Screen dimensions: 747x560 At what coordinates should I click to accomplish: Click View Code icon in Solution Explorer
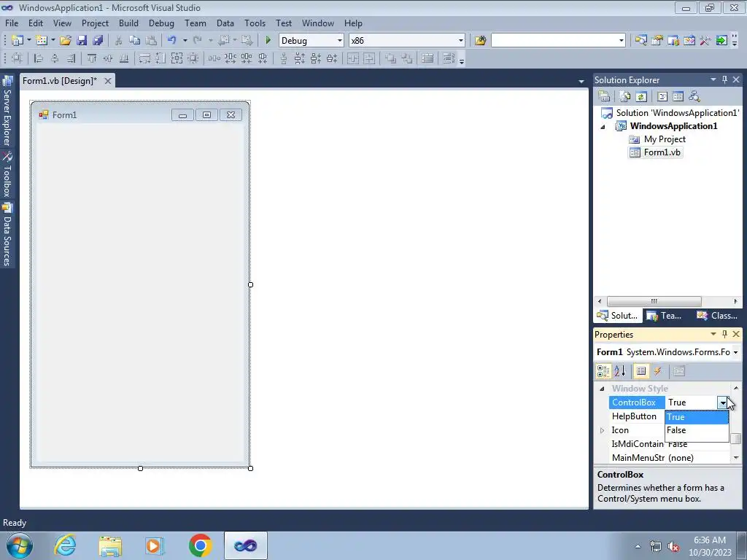click(662, 97)
